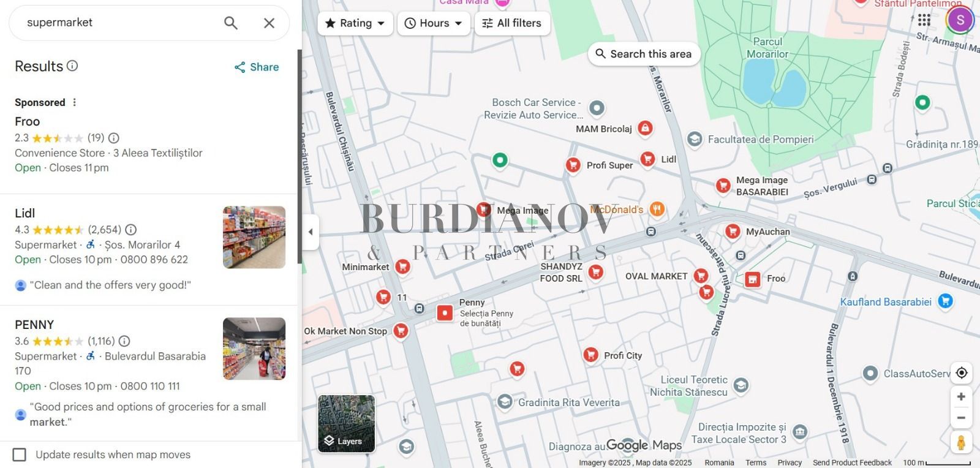Select the Froo store pin on map
The height and width of the screenshot is (468, 980).
point(753,280)
